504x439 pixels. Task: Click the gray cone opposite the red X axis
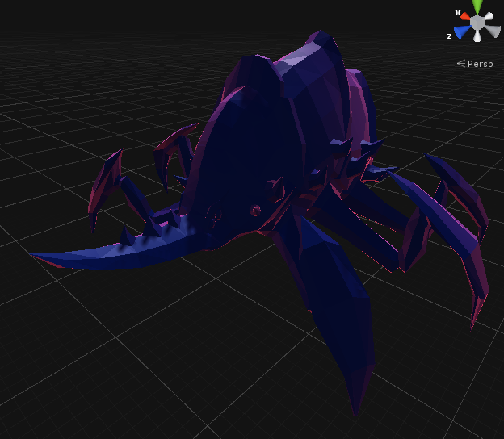[x=493, y=30]
